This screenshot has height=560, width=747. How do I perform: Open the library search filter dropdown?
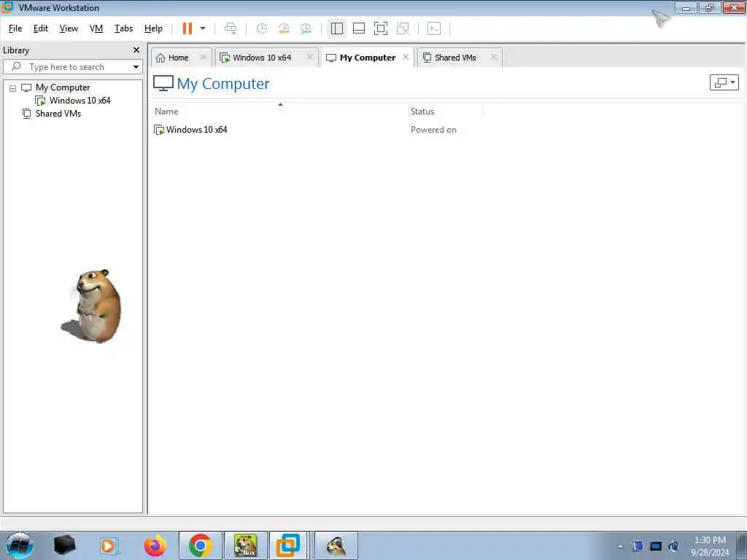click(x=136, y=66)
